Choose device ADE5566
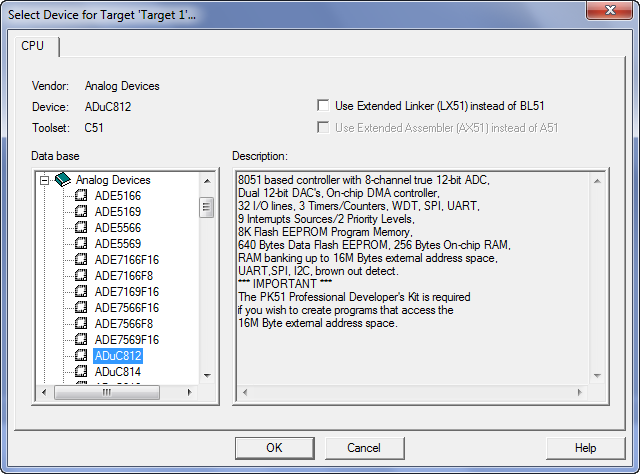Image resolution: width=640 pixels, height=474 pixels. [118, 227]
